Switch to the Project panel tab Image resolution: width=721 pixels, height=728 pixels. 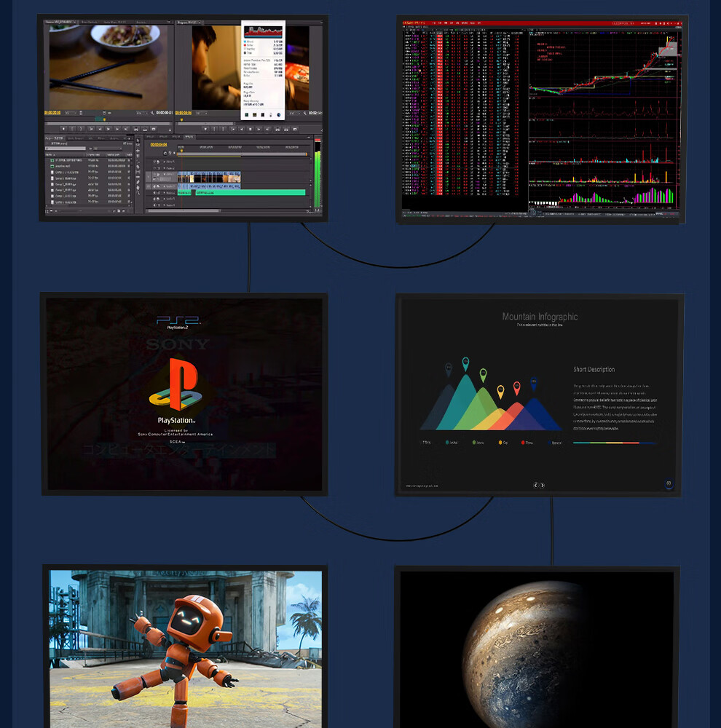pos(55,138)
